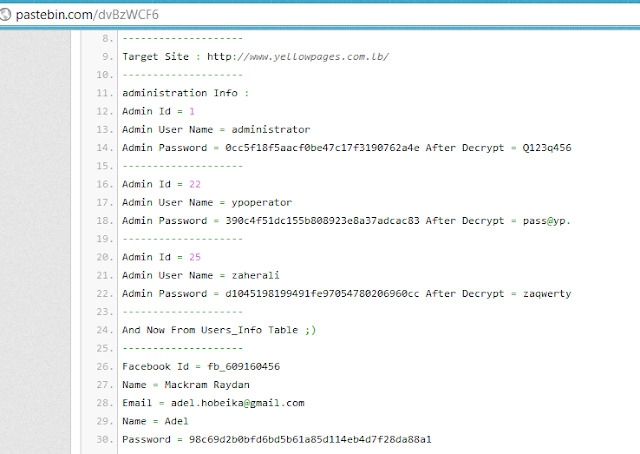Click the Password hash line starting 98c69d2b

[x=277, y=440]
